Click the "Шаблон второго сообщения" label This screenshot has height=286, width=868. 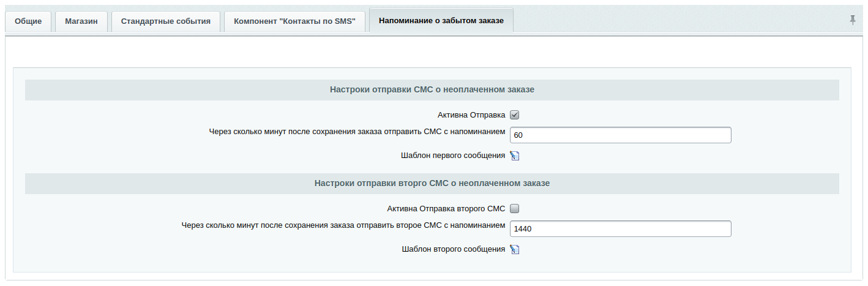pyautogui.click(x=453, y=249)
